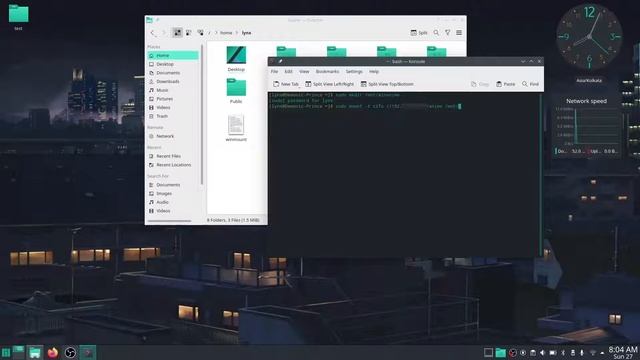Open Recent Files in Dolphin sidebar
The width and height of the screenshot is (640, 360).
click(x=173, y=156)
